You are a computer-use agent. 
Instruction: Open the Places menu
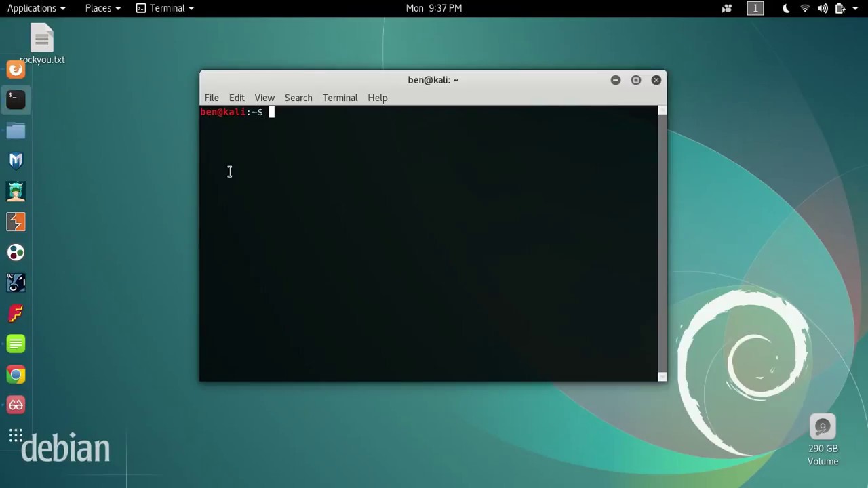(103, 8)
